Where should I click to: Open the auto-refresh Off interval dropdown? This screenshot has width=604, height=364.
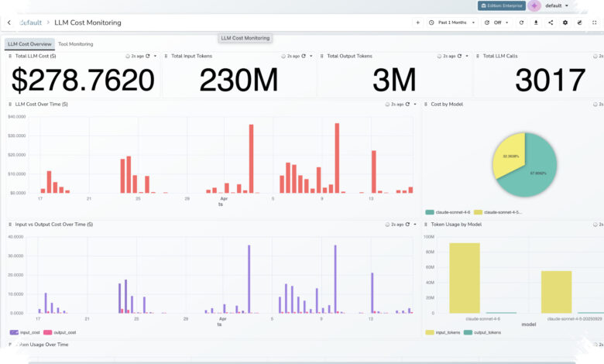point(496,22)
